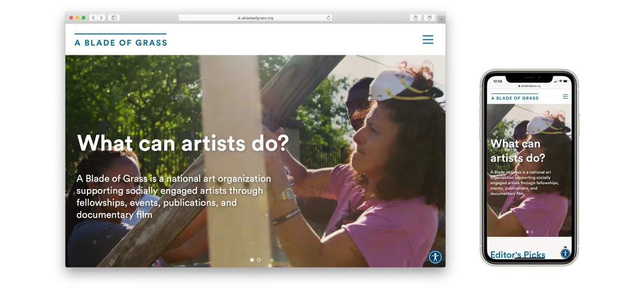Open desktop accessibility widget icon
Viewport: 644px width, 290px height.
[x=435, y=257]
